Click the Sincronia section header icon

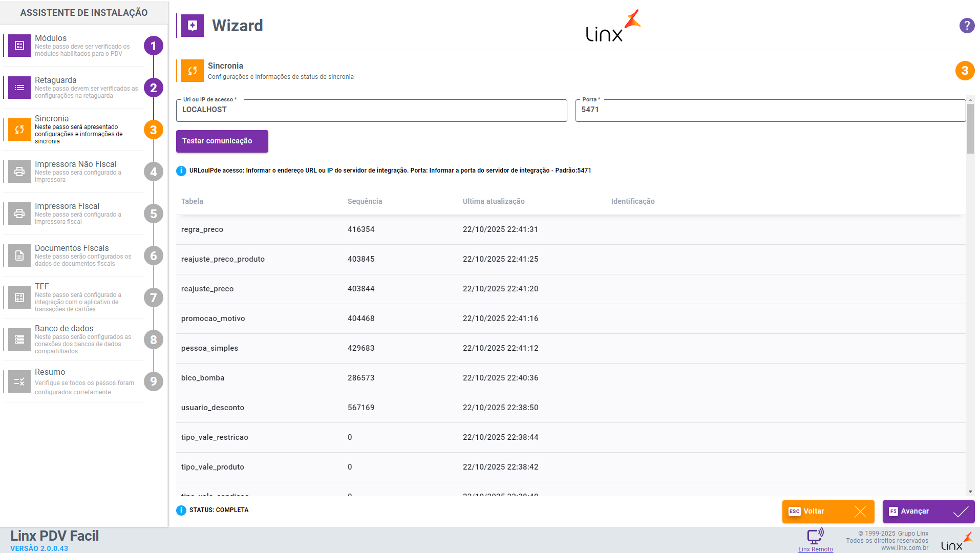click(x=193, y=71)
